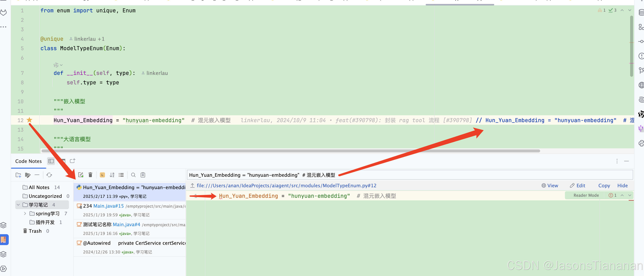The image size is (644, 276).
Task: Open the note search magnifier icon
Action: coord(133,175)
